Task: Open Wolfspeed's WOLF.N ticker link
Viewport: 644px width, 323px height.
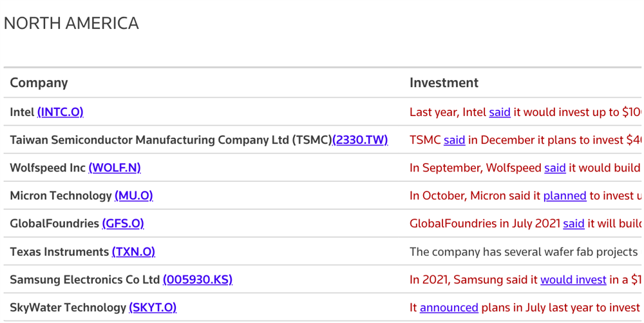Action: (115, 168)
